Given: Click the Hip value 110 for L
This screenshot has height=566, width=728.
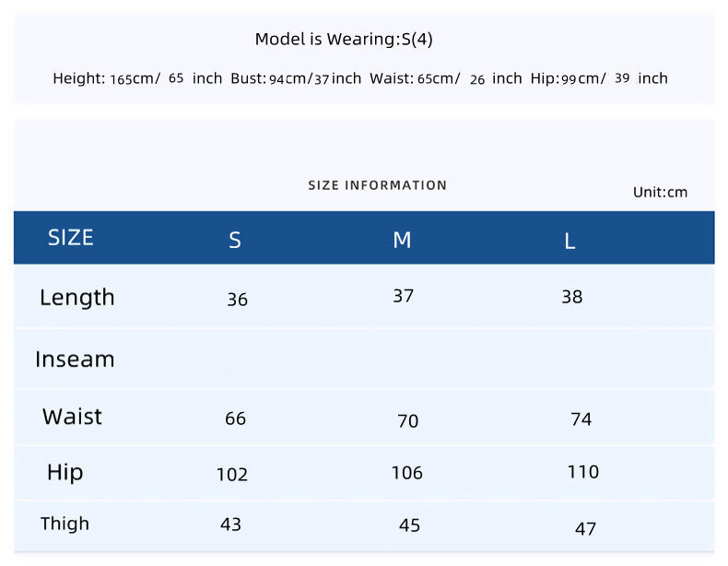Looking at the screenshot, I should 583,472.
